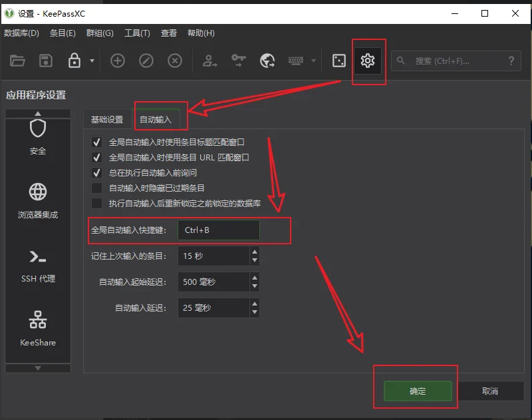Select the 浏览器集成 globe category
This screenshot has height=420, width=532.
[38, 201]
